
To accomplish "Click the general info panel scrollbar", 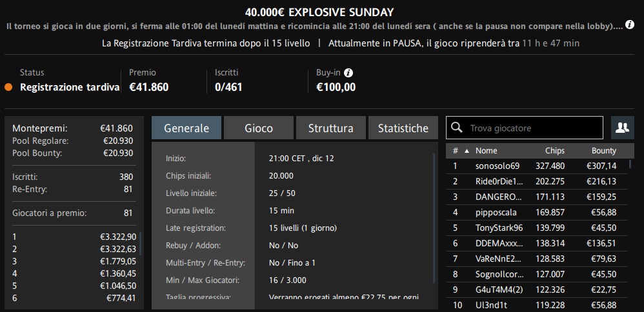I will (434, 218).
